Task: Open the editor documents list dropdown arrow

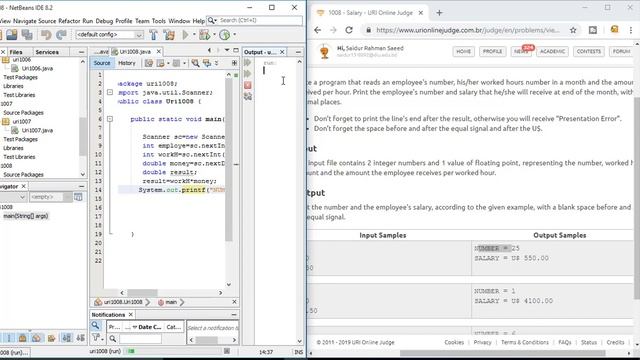Action: pos(227,51)
